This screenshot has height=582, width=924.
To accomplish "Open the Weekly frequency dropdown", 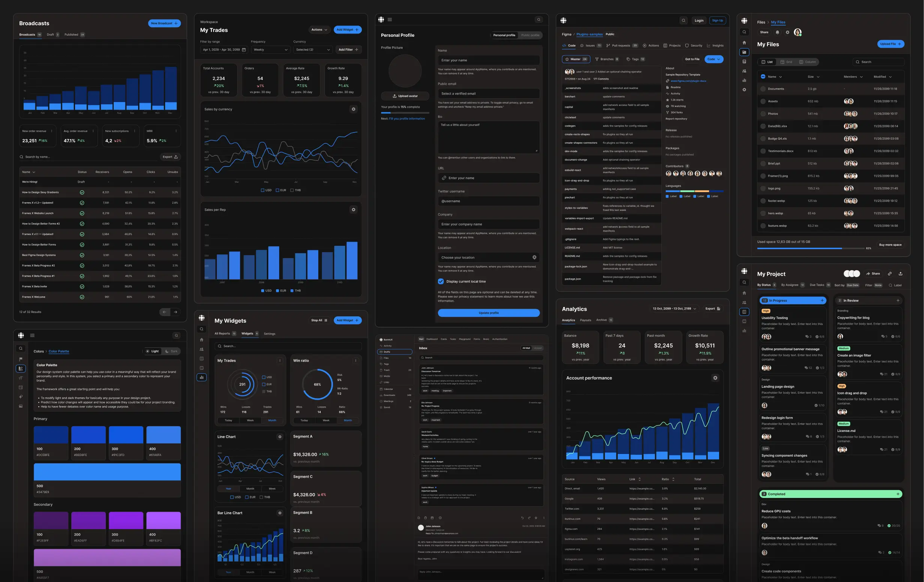I will 270,50.
